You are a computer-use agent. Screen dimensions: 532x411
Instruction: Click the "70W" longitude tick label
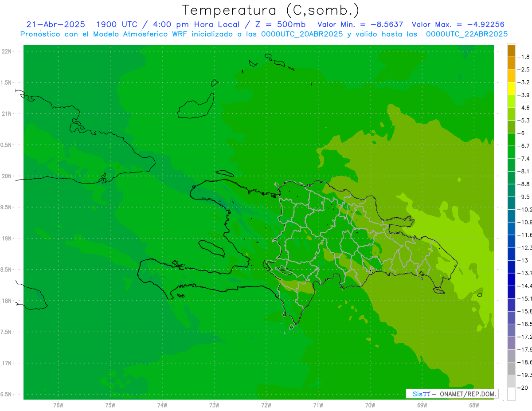[x=370, y=405]
